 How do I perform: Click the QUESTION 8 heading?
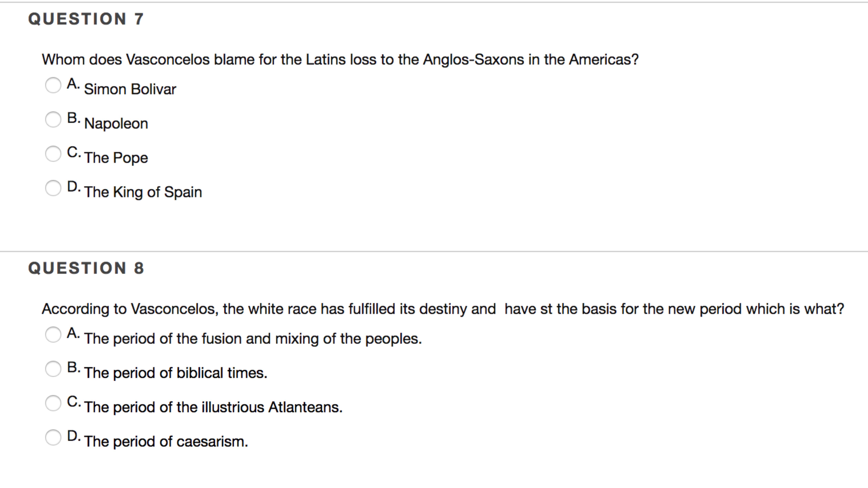(x=86, y=268)
